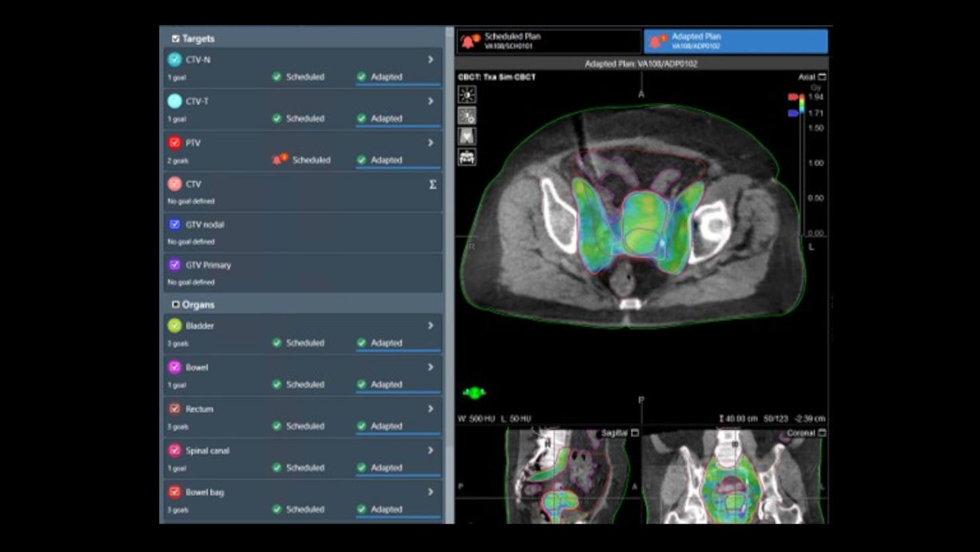Expand the PTV goals chevron
This screenshot has width=980, height=552.
[x=430, y=143]
